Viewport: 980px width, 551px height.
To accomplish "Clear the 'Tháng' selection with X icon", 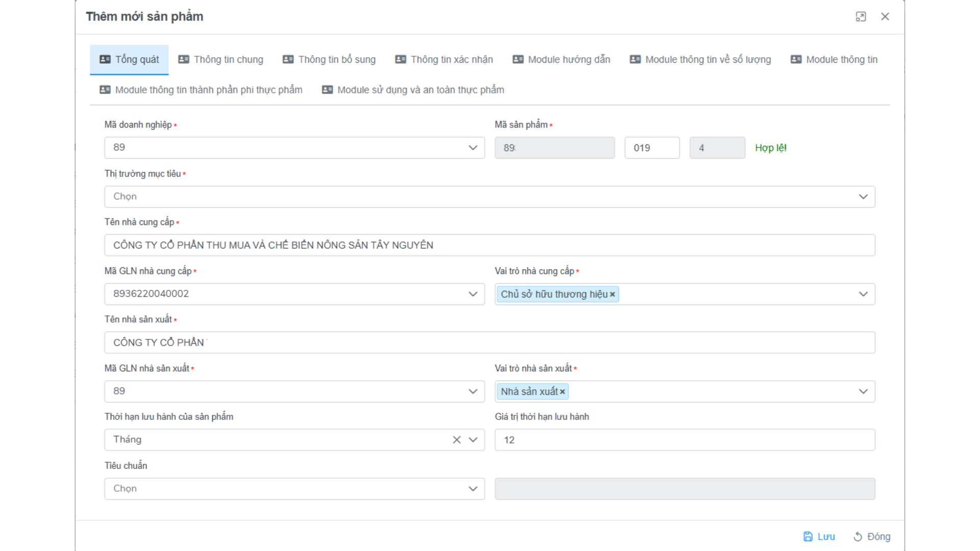I will tap(456, 440).
